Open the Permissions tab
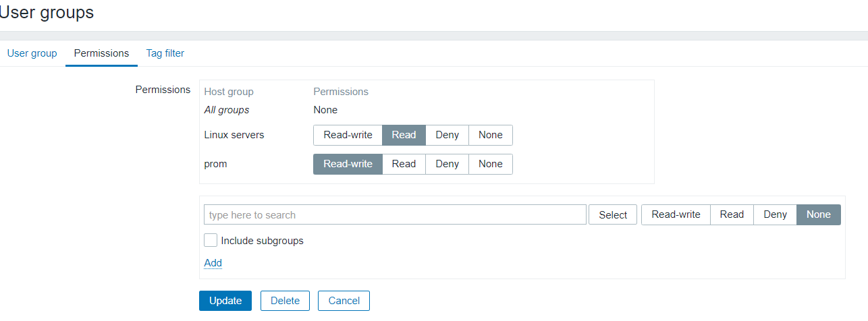 101,53
